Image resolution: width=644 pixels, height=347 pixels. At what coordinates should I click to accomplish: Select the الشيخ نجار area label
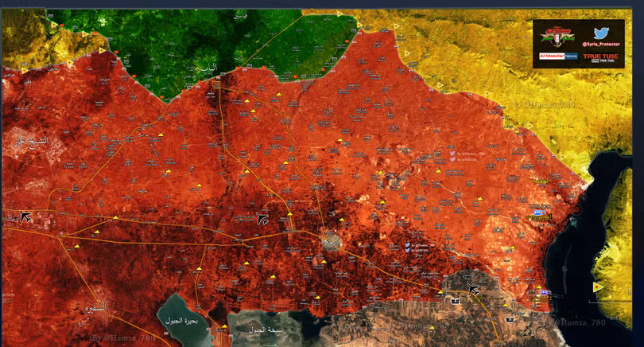[x=31, y=142]
